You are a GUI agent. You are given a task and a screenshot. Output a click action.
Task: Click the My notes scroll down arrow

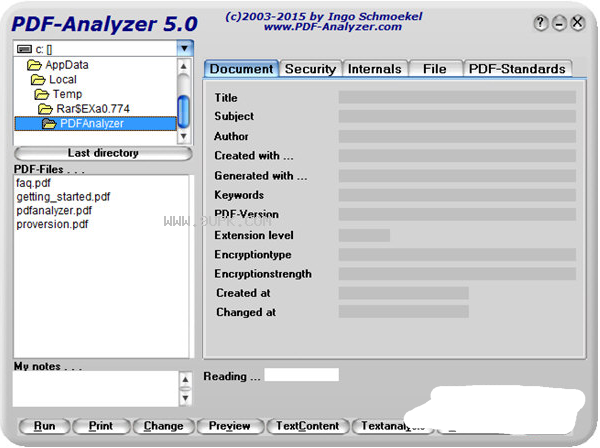(185, 399)
